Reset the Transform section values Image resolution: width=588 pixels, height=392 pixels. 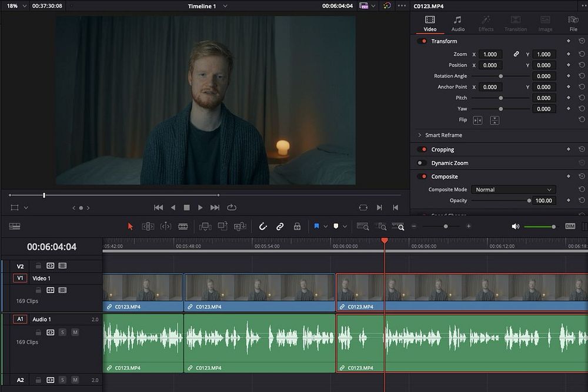click(x=582, y=41)
